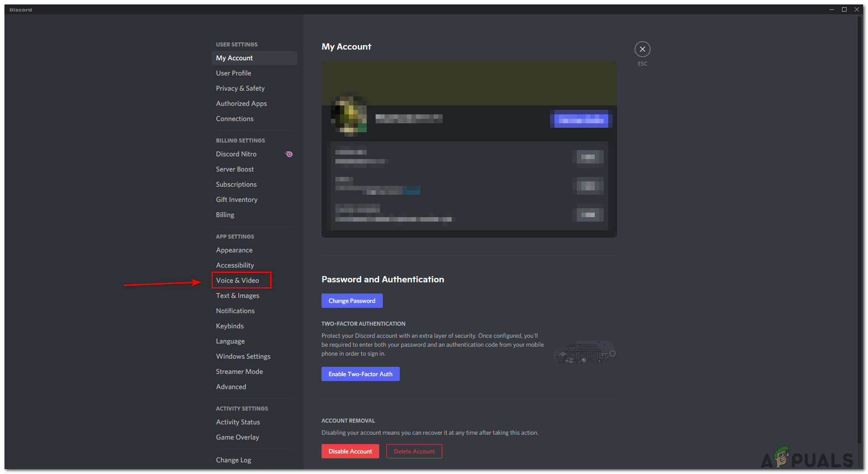
Task: Click the Delete Account button
Action: [x=414, y=451]
